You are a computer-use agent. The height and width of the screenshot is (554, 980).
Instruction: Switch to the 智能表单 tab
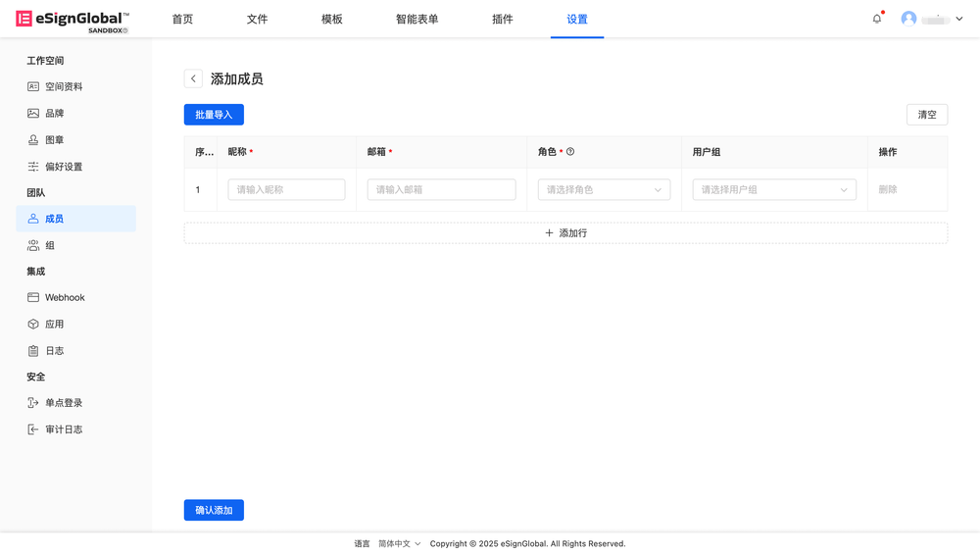(x=416, y=20)
